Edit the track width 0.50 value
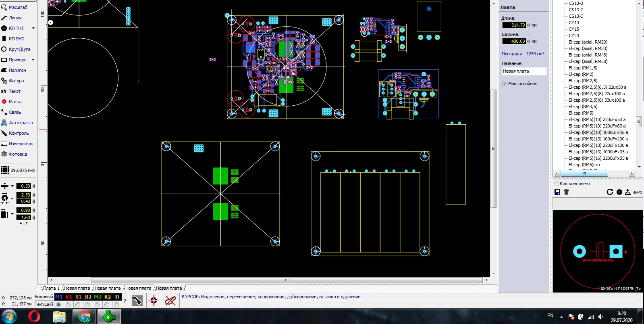This screenshot has width=644, height=324. coord(24,186)
